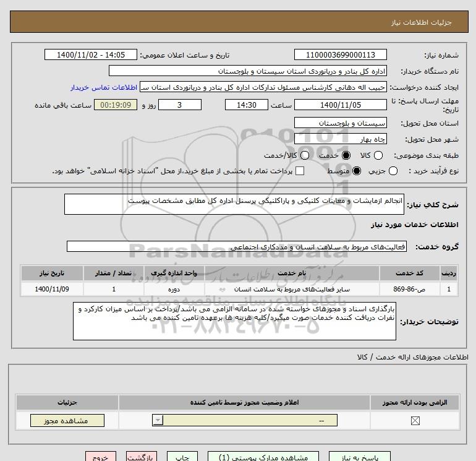This screenshot has width=476, height=461.
Task: Click the بازگشت back button
Action: point(142,457)
